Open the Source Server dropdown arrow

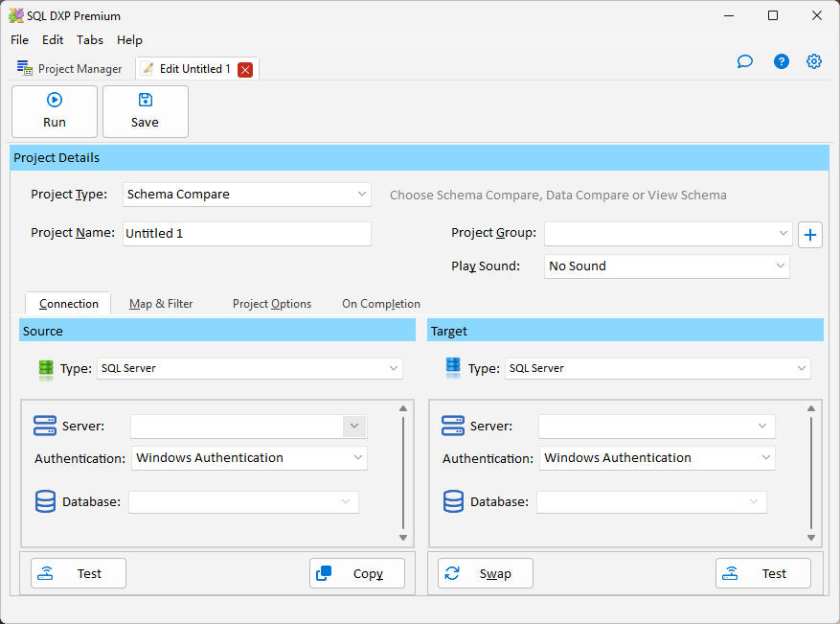click(354, 427)
